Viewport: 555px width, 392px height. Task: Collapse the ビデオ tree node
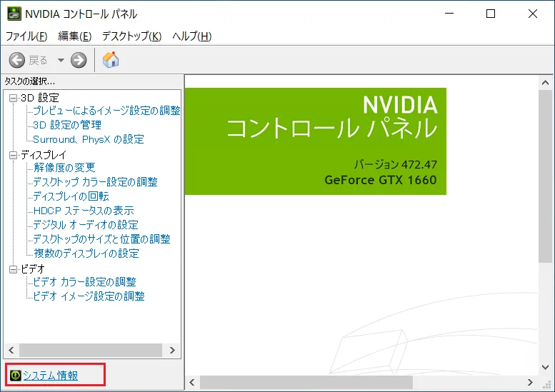pos(13,269)
